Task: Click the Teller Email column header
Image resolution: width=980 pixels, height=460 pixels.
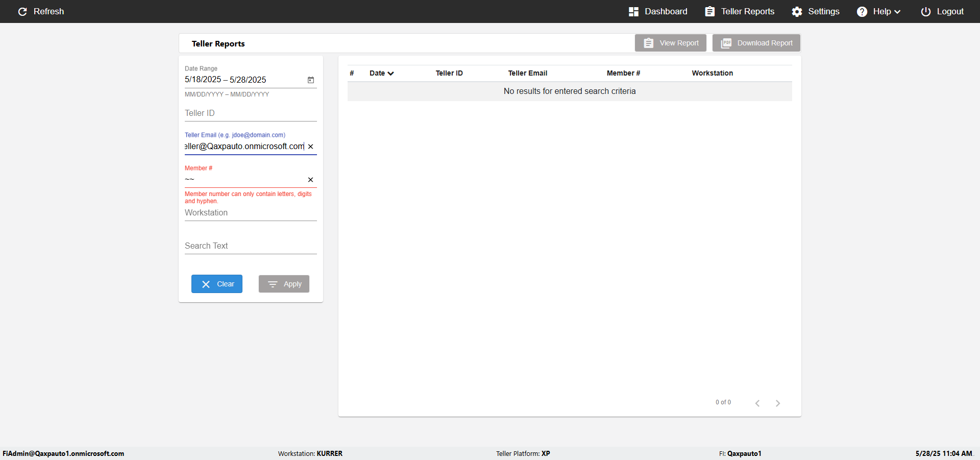Action: click(528, 73)
